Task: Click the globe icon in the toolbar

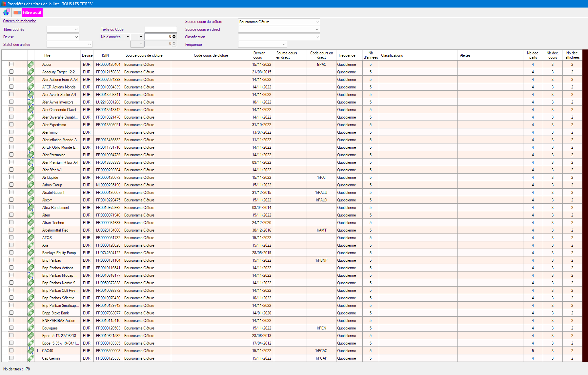Action: click(x=6, y=12)
